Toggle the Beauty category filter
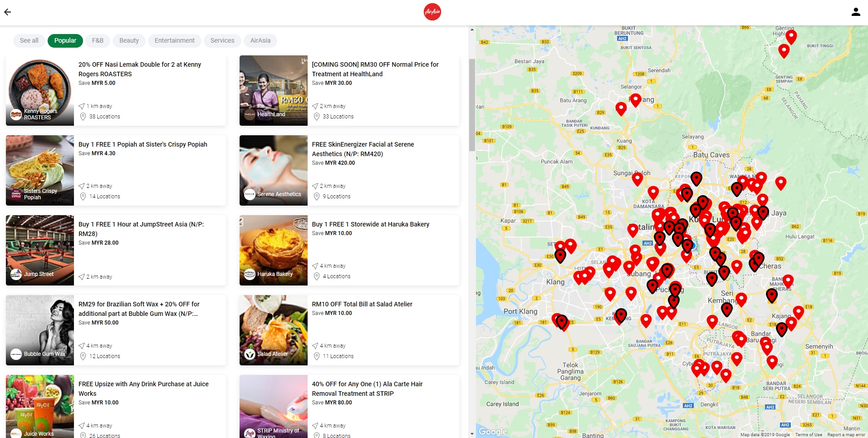Viewport: 868px width, 438px height. click(x=129, y=40)
